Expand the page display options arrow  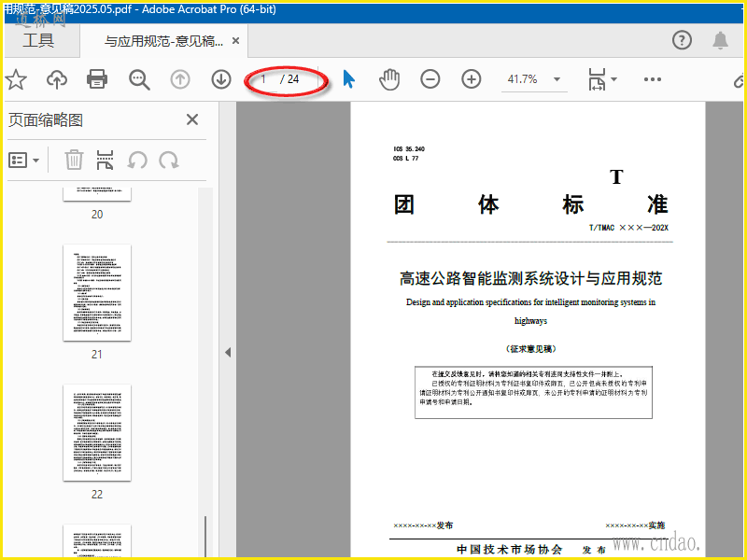[x=614, y=79]
